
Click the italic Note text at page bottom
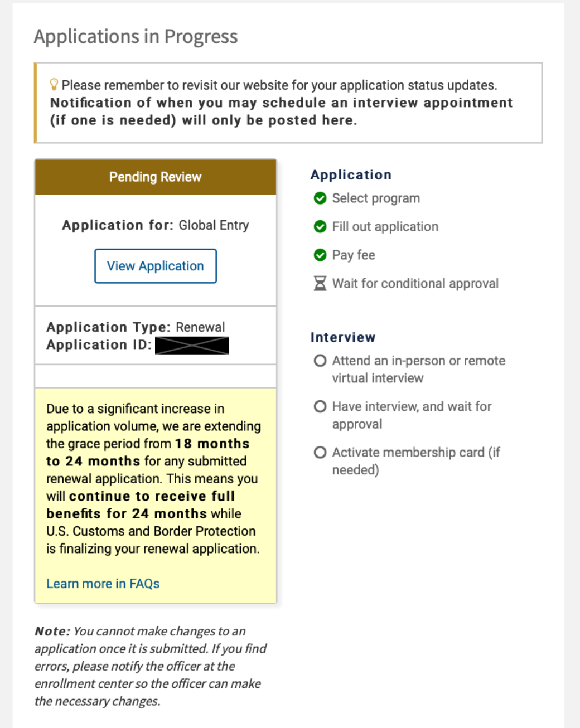point(148,666)
